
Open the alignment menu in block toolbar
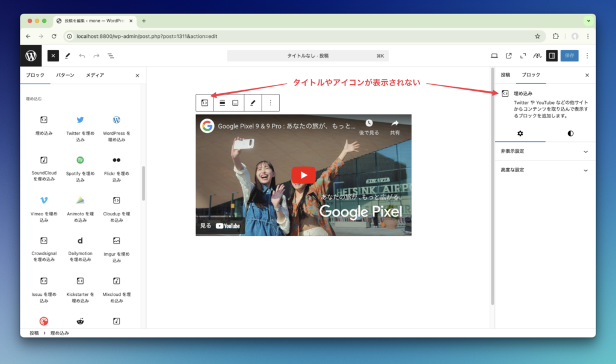pos(223,103)
